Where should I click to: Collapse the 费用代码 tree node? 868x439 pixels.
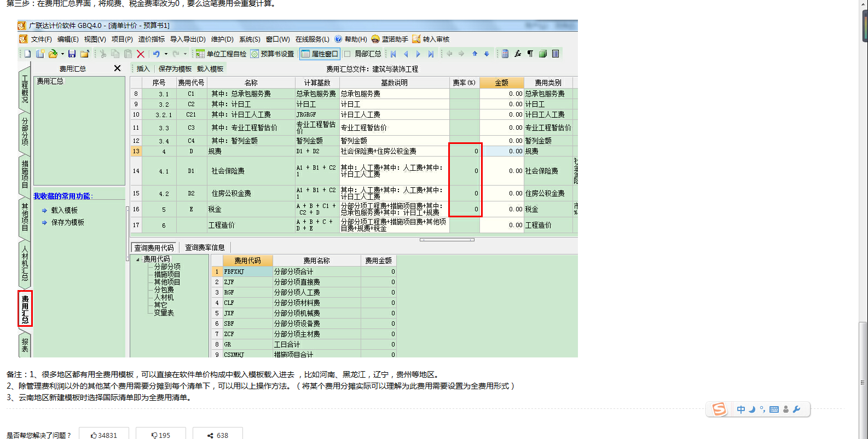137,259
